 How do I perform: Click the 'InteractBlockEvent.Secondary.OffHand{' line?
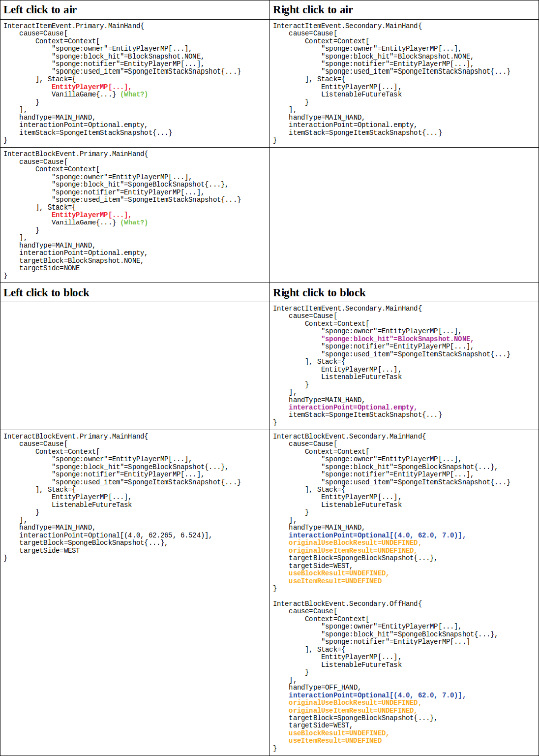[347, 603]
